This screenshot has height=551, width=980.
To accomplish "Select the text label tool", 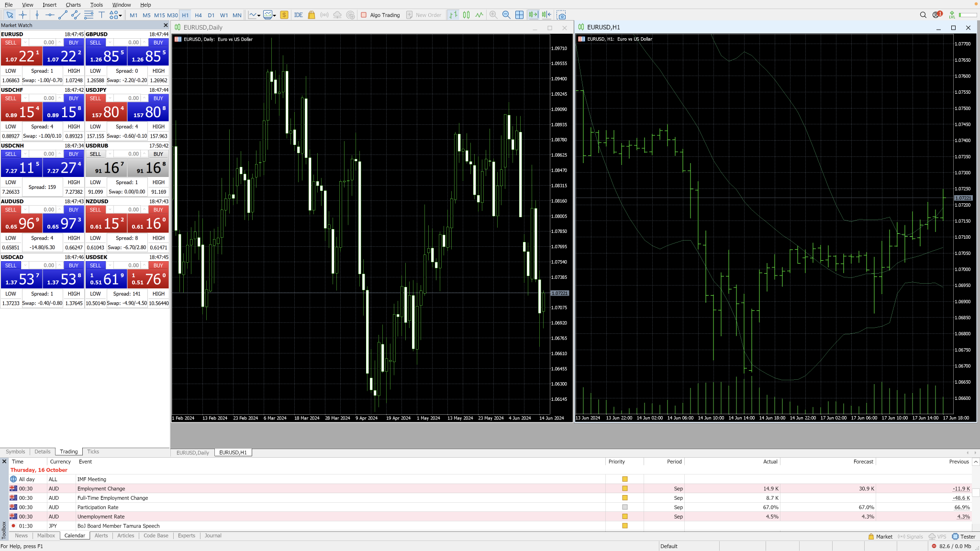I will pyautogui.click(x=101, y=15).
